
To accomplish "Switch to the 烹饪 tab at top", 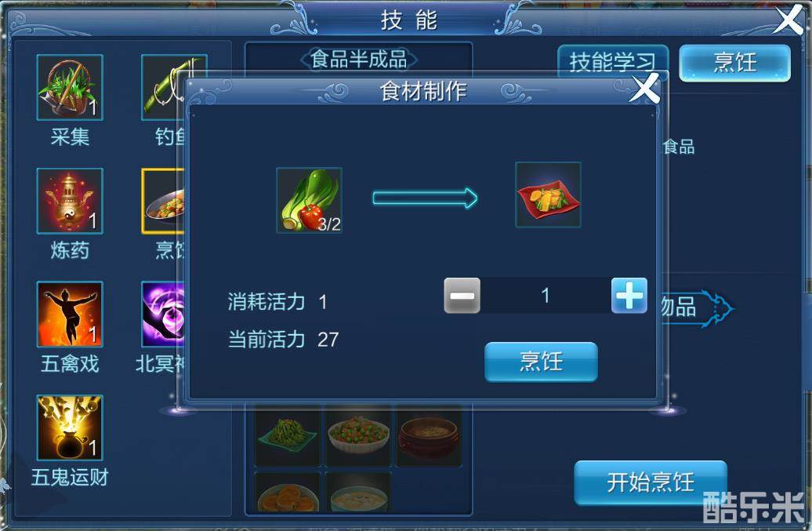I will pyautogui.click(x=735, y=63).
